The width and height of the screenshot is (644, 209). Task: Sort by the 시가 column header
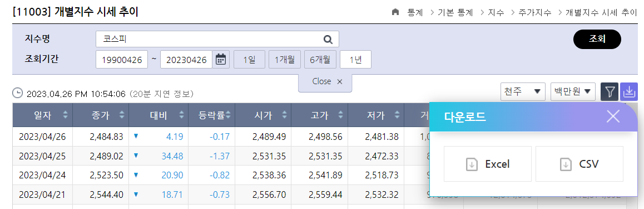[263, 115]
